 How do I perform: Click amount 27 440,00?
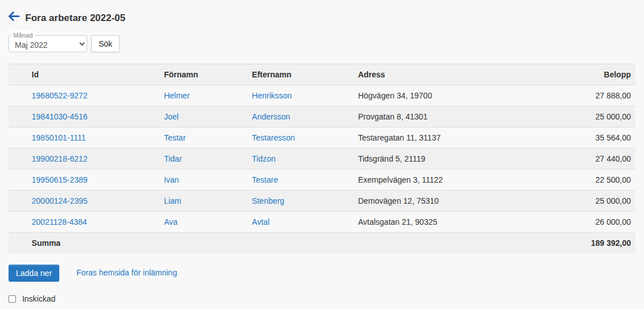[613, 159]
